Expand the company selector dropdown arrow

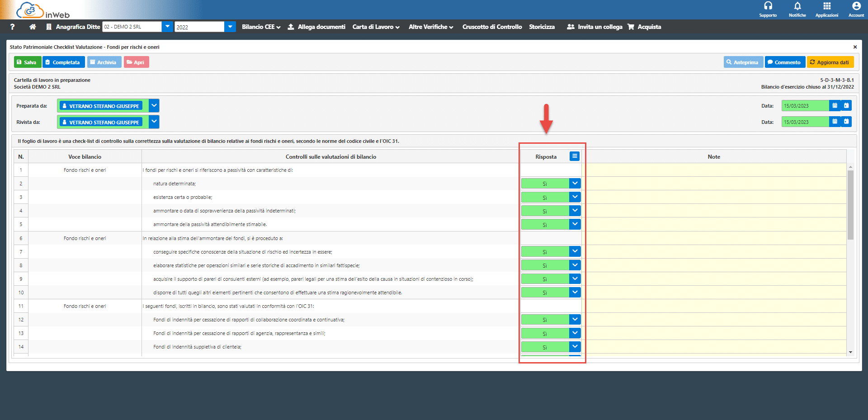[x=167, y=27]
